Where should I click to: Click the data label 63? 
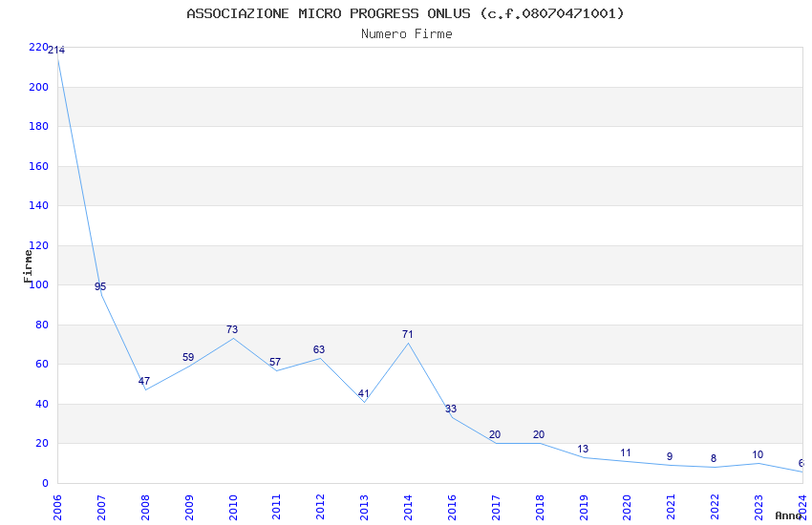[319, 349]
